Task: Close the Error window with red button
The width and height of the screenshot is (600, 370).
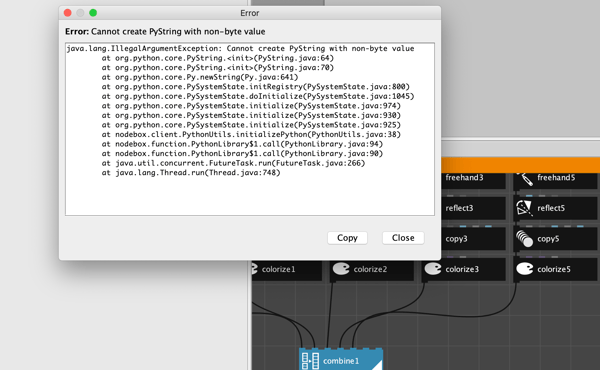Action: 68,13
